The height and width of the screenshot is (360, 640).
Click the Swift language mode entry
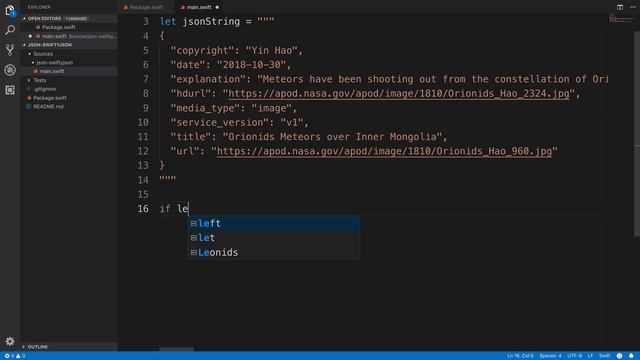tap(604, 356)
